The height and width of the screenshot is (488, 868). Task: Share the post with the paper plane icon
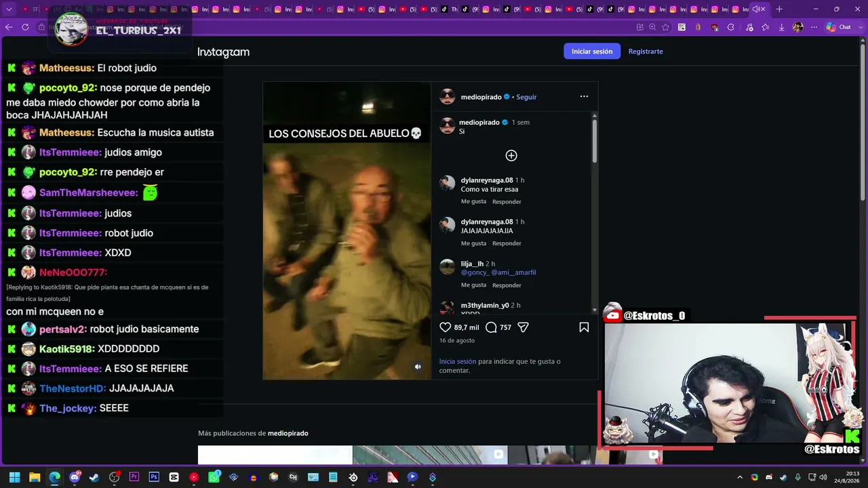(x=523, y=327)
